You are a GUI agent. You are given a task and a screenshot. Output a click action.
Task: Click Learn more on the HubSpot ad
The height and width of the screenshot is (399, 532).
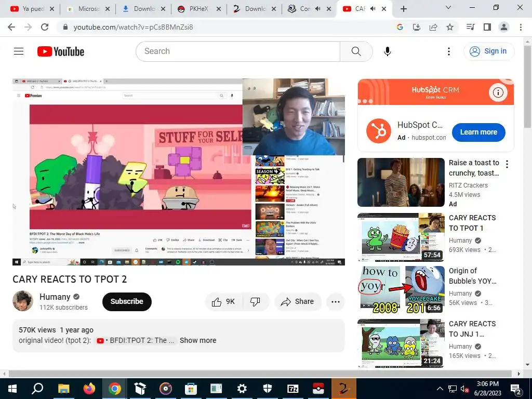point(478,132)
